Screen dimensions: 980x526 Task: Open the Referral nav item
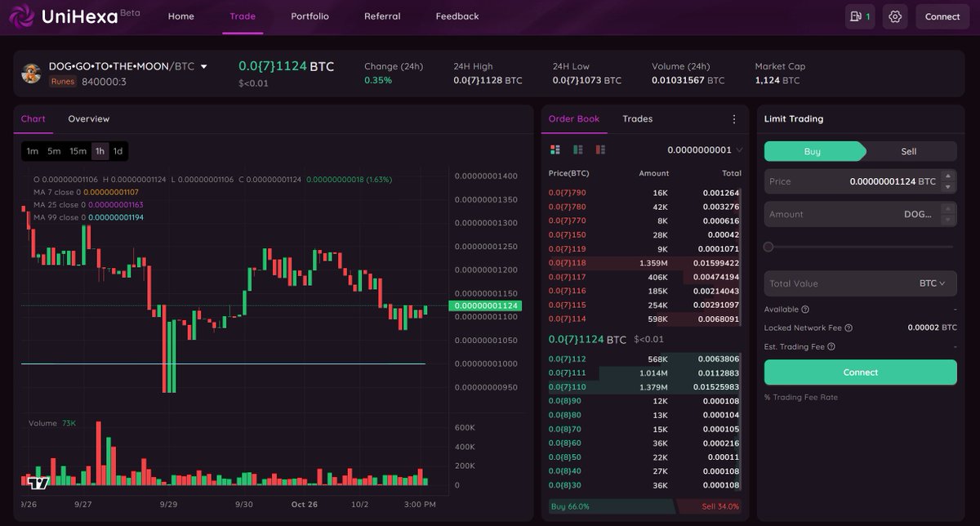[382, 16]
